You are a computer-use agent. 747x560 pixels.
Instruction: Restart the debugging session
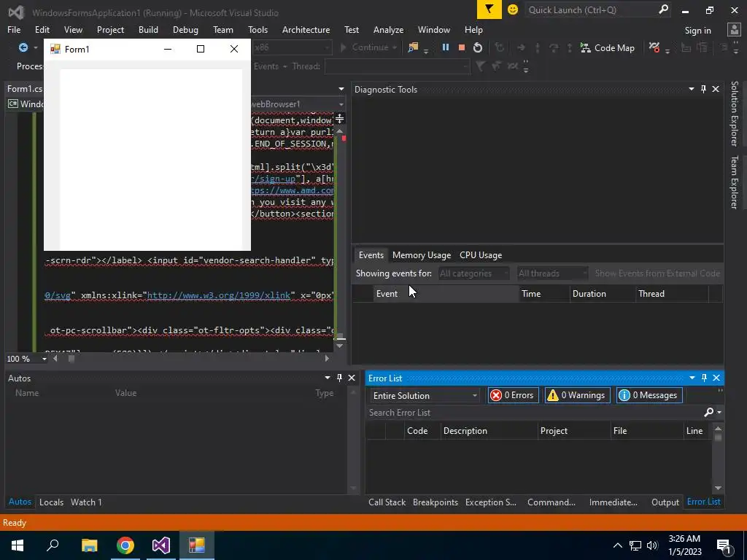pos(477,47)
